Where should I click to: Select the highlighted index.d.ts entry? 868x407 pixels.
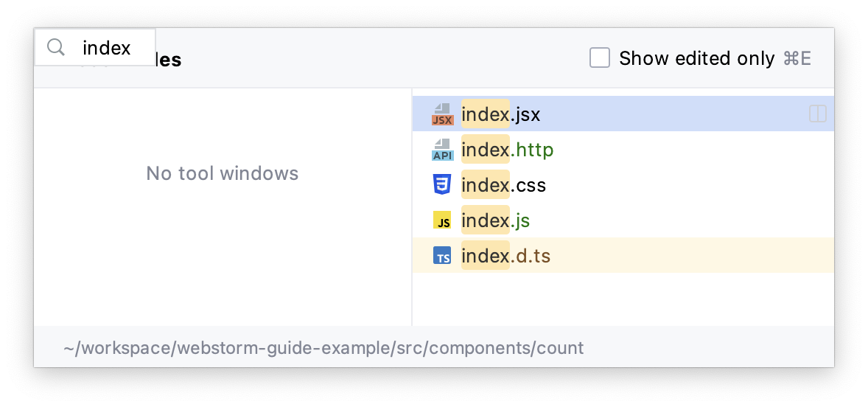pyautogui.click(x=505, y=256)
